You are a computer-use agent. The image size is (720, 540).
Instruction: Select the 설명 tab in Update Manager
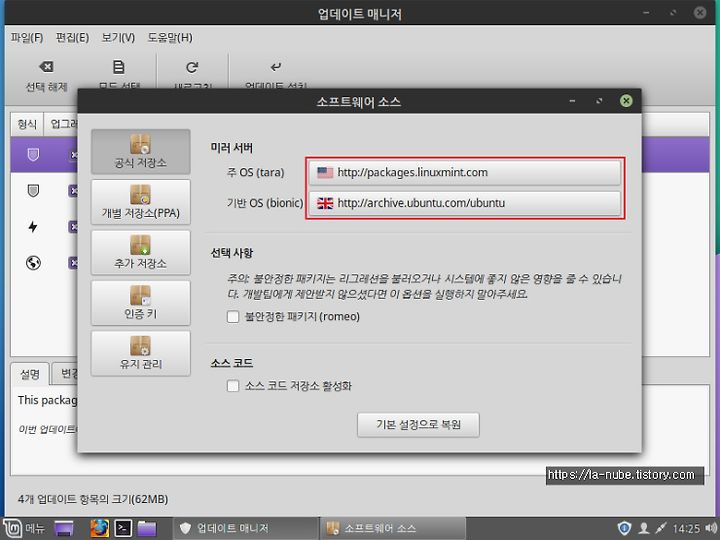[30, 374]
